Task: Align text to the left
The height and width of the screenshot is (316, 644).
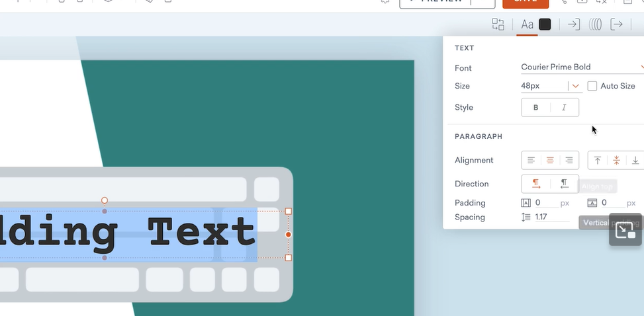Action: click(x=531, y=161)
